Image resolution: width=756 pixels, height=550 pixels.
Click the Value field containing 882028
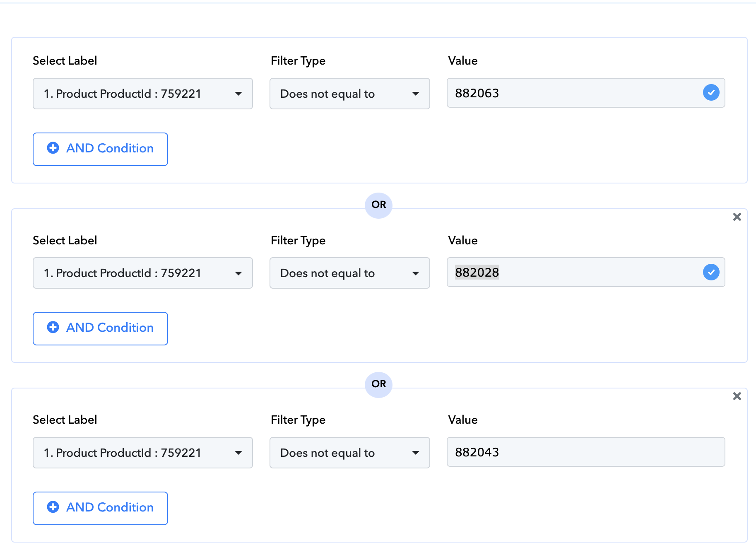pos(586,272)
